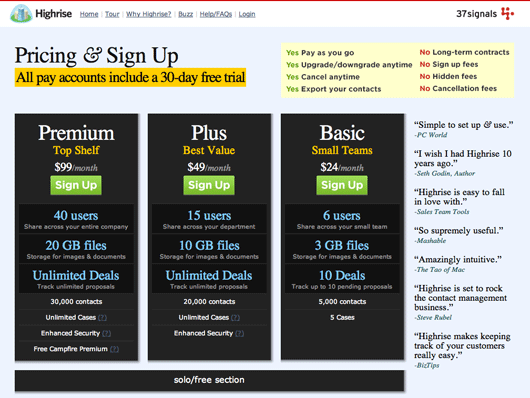Click the Top Shelf tagline

[76, 150]
